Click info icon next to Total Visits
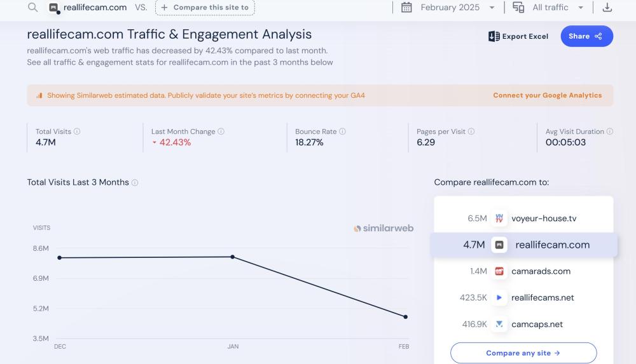Viewport: 636px width, 364px height. [77, 131]
